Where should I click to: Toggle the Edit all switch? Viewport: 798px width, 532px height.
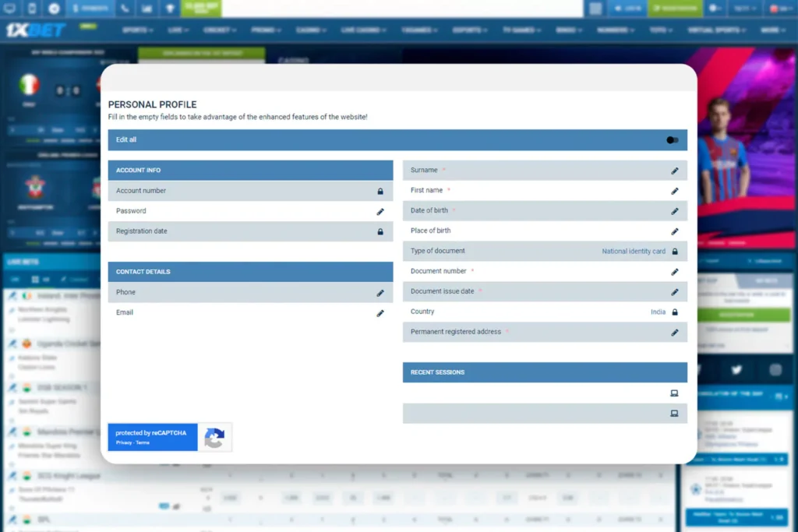673,140
